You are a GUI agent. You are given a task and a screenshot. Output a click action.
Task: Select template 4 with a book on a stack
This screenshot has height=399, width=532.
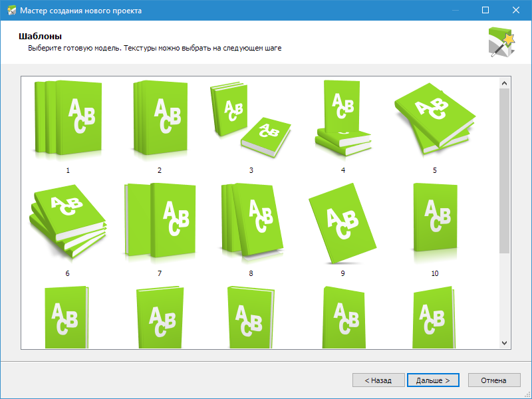pos(343,119)
